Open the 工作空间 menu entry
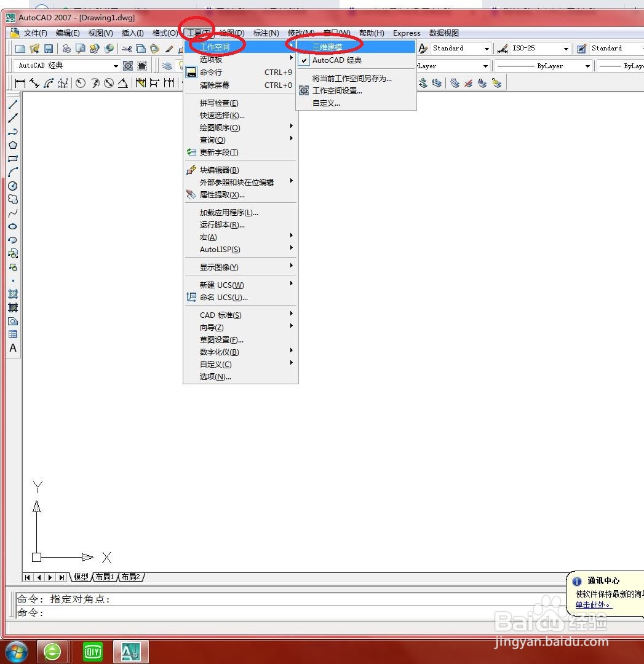Viewport: 644px width, 664px height. coord(241,47)
